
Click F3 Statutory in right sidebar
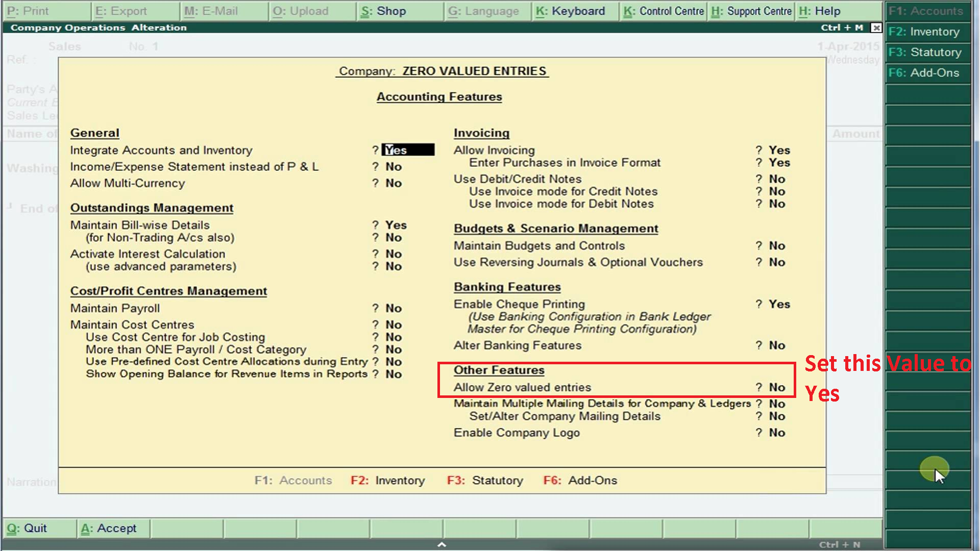coord(928,52)
